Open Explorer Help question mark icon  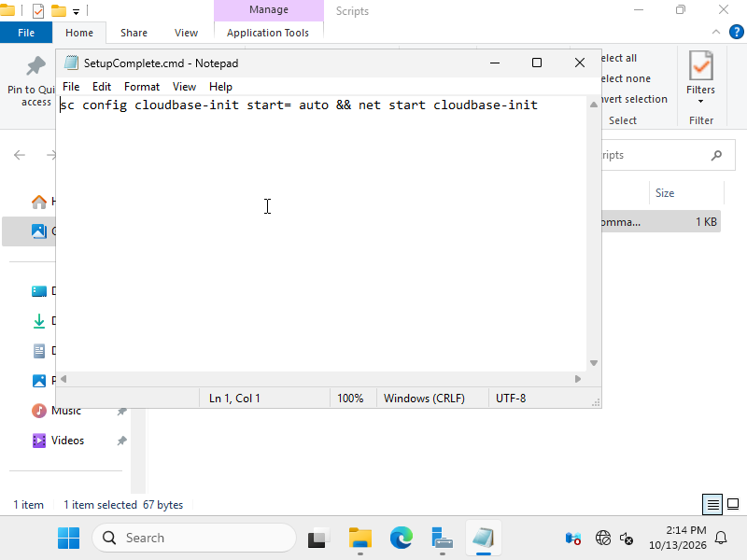736,32
